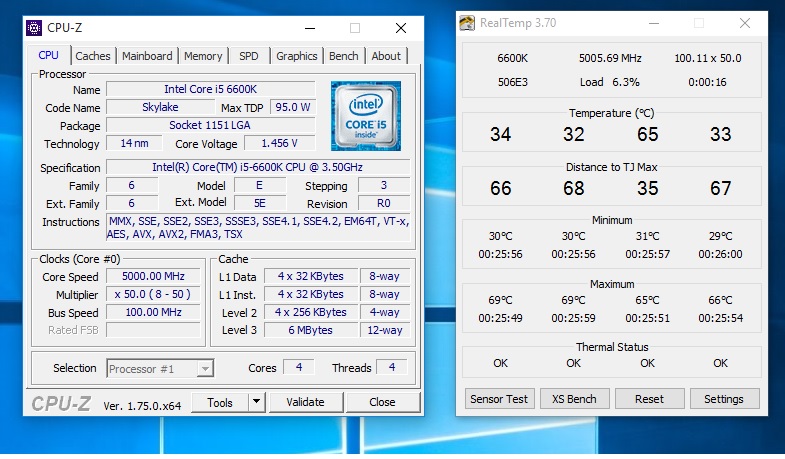Screen dimensions: 785x459
Task: Click the Intel Core i5 inside logo
Action: pyautogui.click(x=365, y=116)
